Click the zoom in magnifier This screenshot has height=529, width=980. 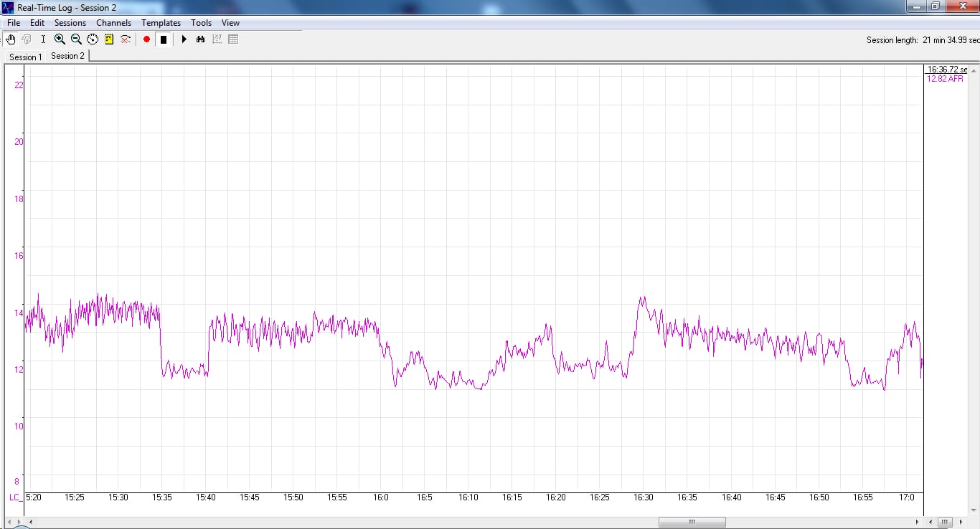point(60,39)
